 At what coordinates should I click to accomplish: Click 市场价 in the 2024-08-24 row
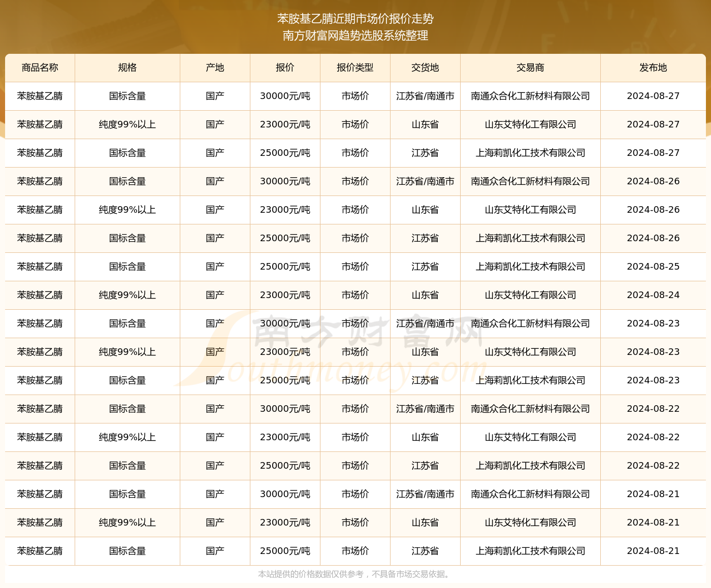coord(355,295)
